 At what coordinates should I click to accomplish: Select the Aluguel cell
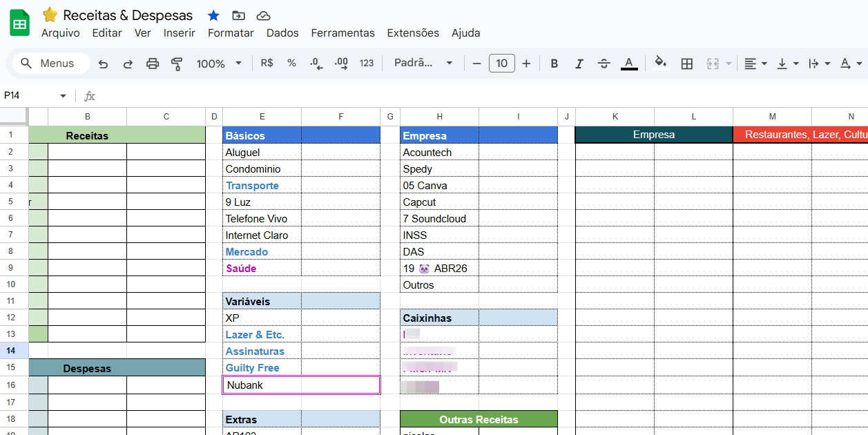(262, 152)
